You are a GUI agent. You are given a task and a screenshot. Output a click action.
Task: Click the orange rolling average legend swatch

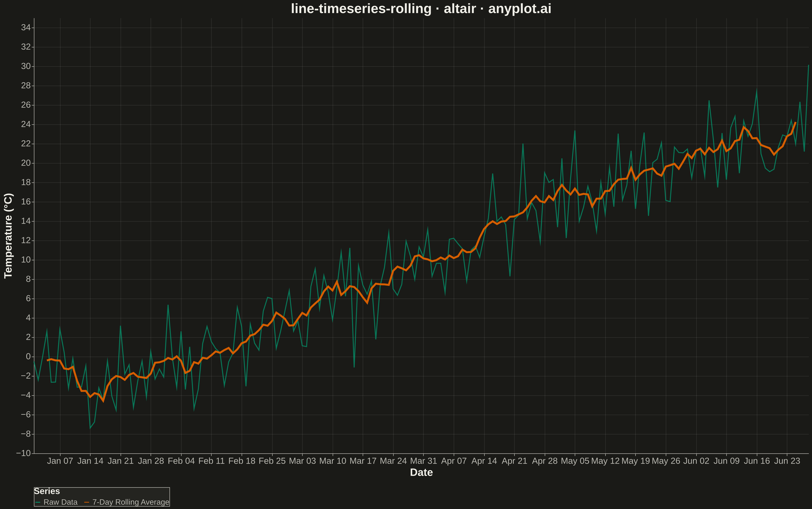87,502
